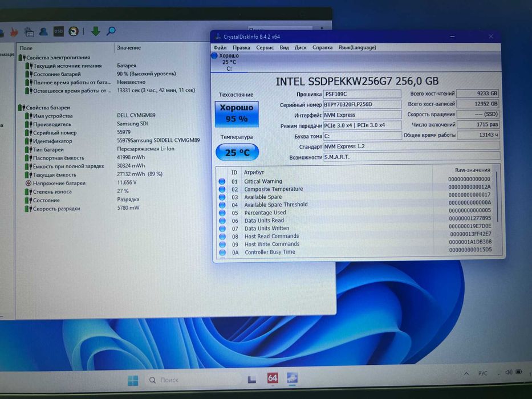Click the Прошивка field showing PSF109C

point(362,94)
